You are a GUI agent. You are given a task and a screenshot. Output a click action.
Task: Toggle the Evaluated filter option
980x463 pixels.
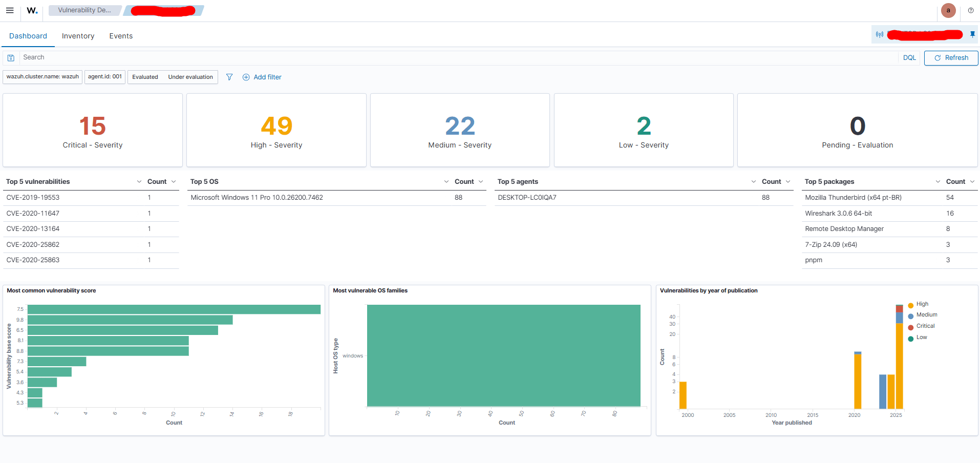(145, 77)
